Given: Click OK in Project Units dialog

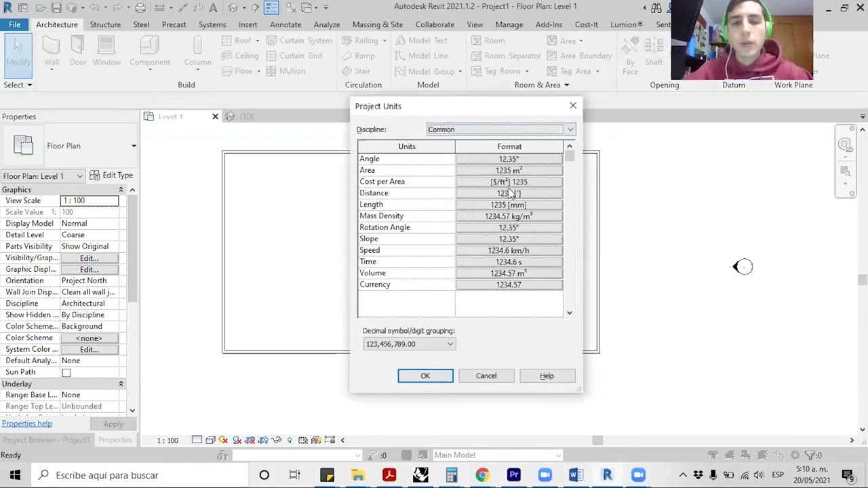Looking at the screenshot, I should click(x=425, y=375).
